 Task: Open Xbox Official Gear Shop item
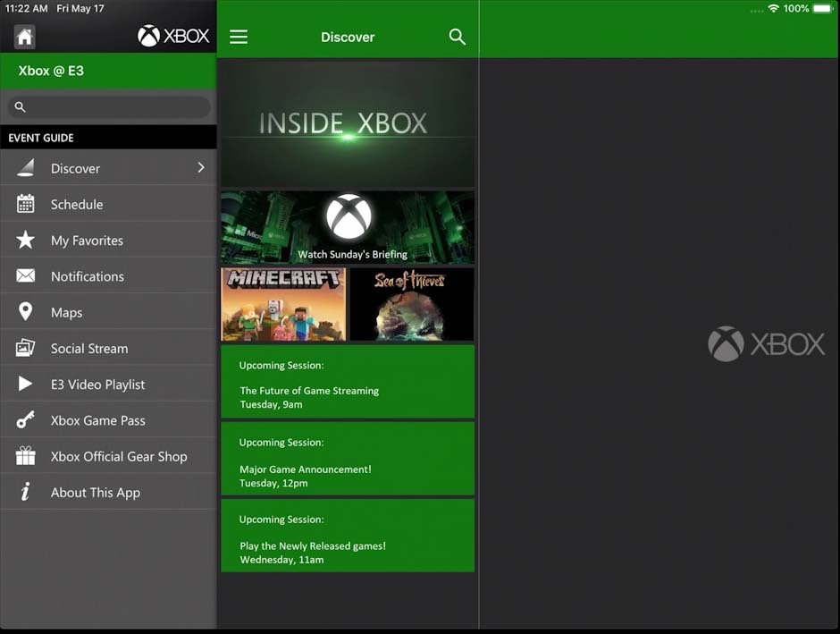coord(108,455)
